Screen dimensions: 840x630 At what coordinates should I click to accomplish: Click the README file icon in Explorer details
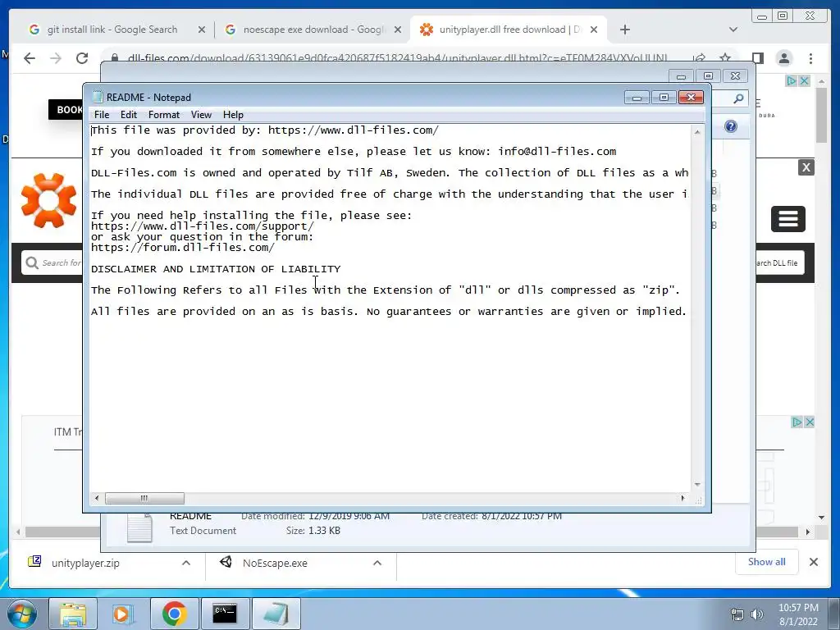(x=139, y=527)
